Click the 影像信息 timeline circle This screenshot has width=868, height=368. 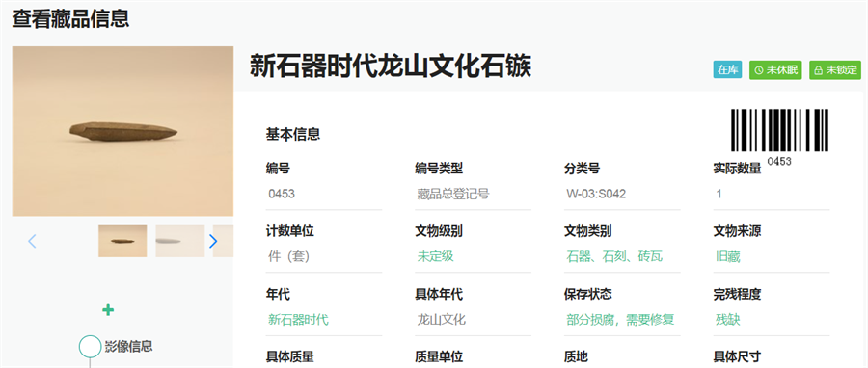tap(91, 347)
